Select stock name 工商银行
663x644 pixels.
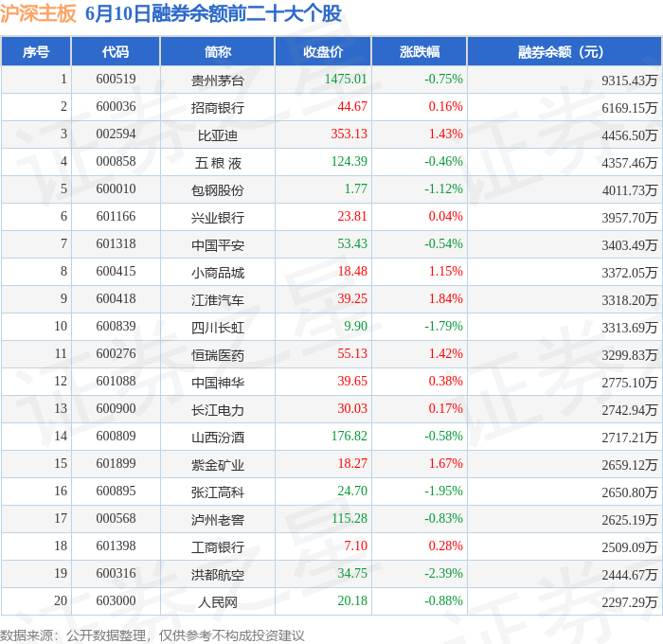pos(218,547)
